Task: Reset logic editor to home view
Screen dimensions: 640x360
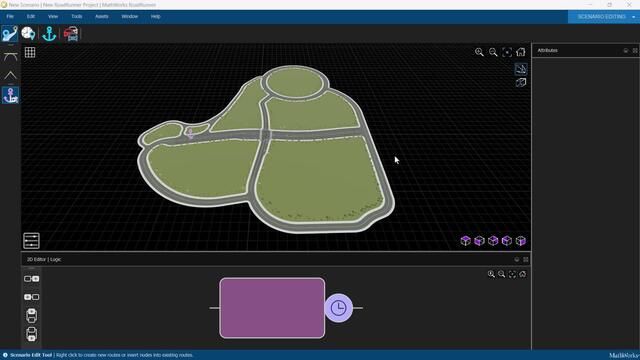Action: (x=522, y=274)
